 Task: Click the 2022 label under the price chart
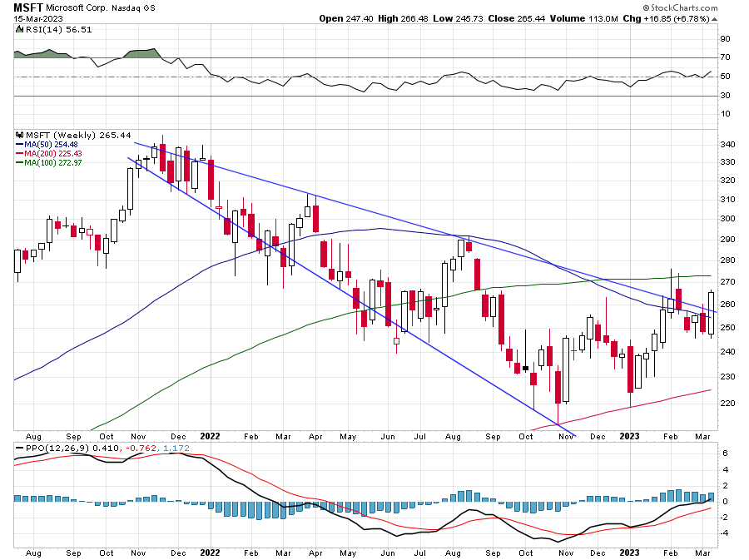(x=211, y=436)
